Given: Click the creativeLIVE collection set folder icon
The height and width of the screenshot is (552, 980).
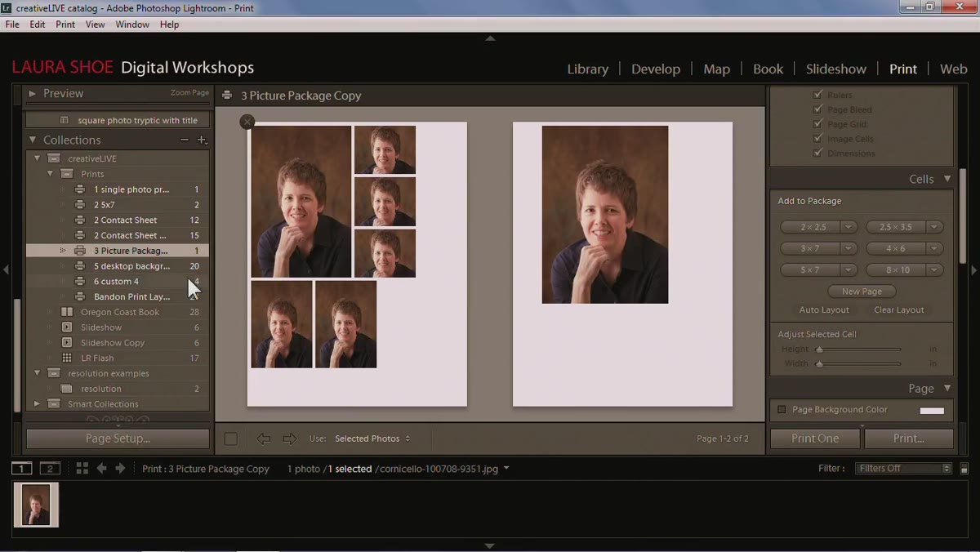Looking at the screenshot, I should click(x=54, y=158).
